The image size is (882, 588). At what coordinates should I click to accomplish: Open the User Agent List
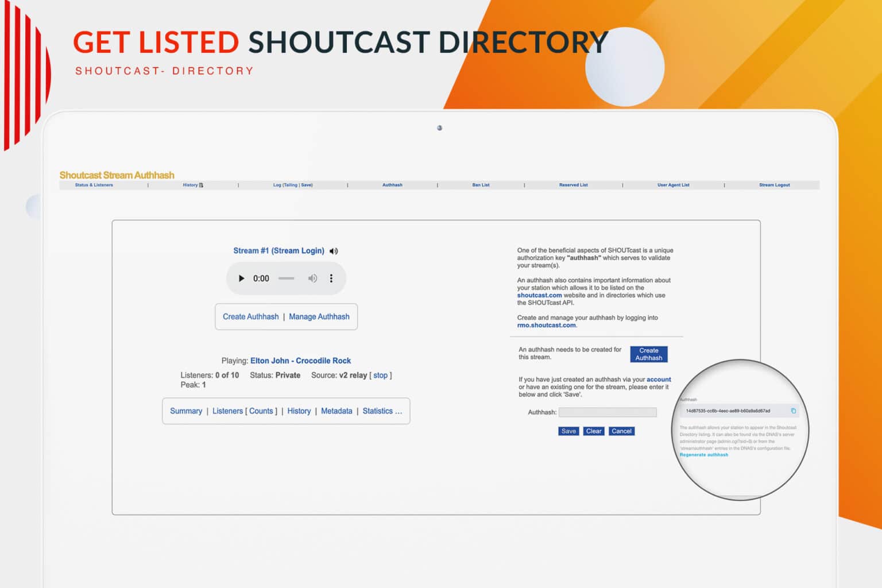pyautogui.click(x=672, y=185)
